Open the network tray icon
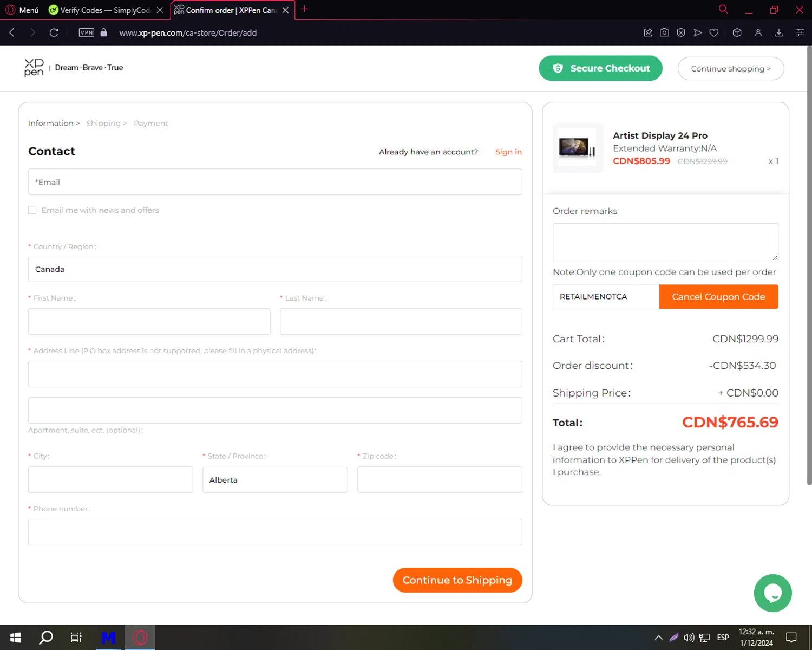 [x=704, y=638]
